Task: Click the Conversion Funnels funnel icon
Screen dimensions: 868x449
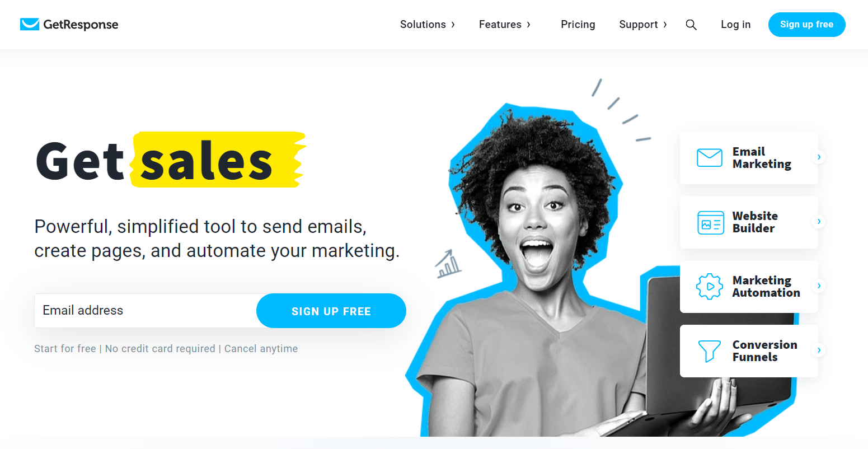Action: coord(709,351)
